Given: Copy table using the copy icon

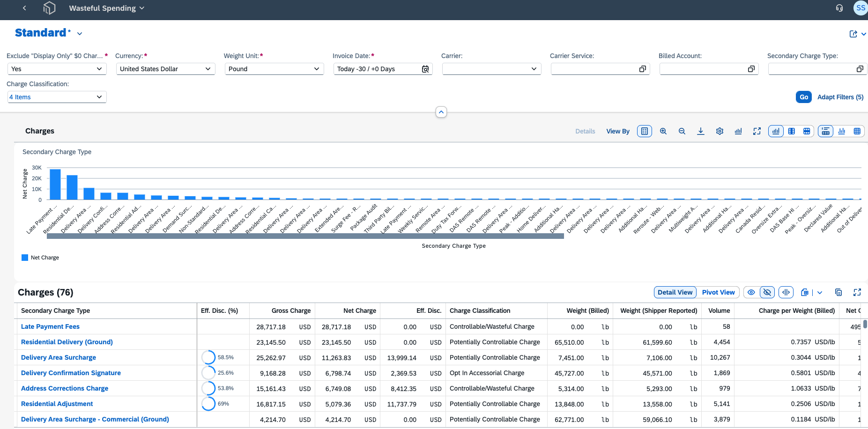Looking at the screenshot, I should (838, 292).
